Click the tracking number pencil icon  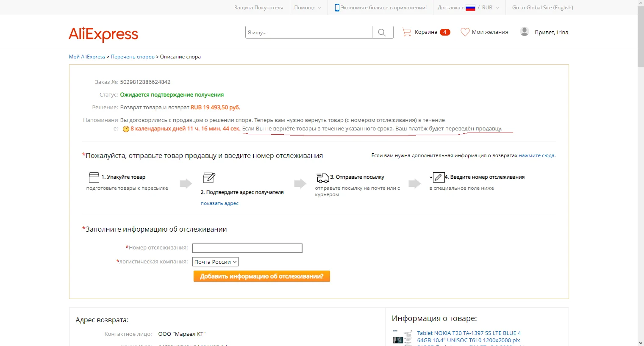[439, 177]
